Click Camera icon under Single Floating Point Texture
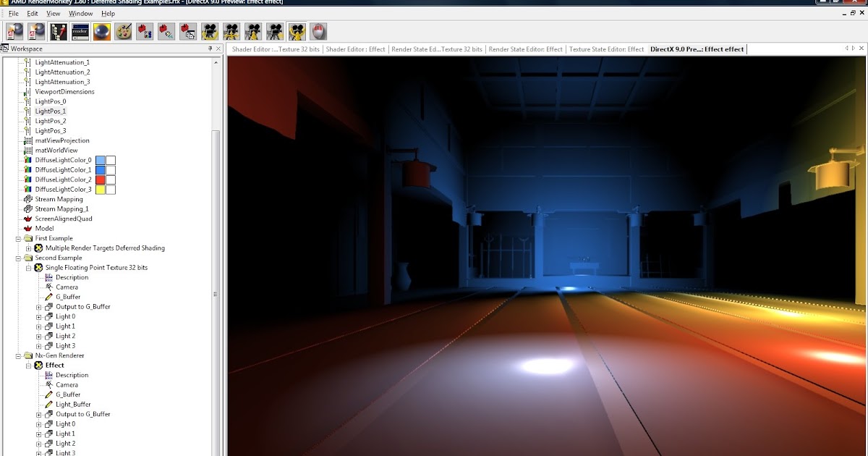This screenshot has height=456, width=868. pos(49,287)
